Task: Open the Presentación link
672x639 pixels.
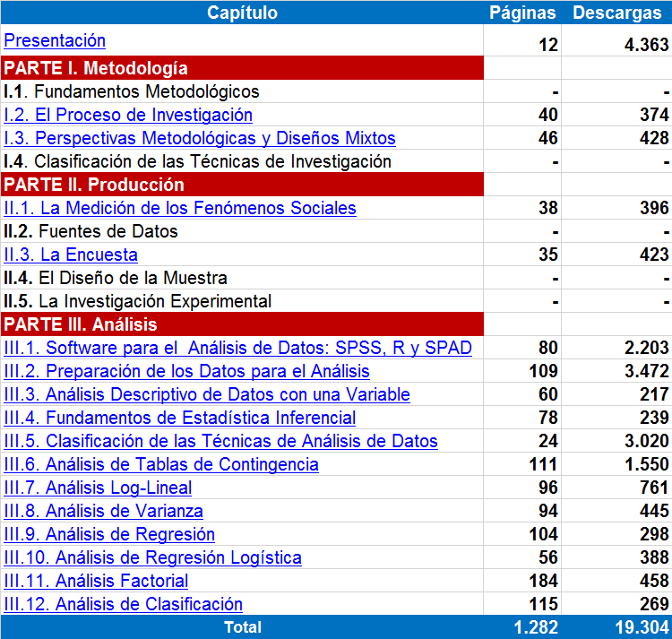Action: coord(55,40)
